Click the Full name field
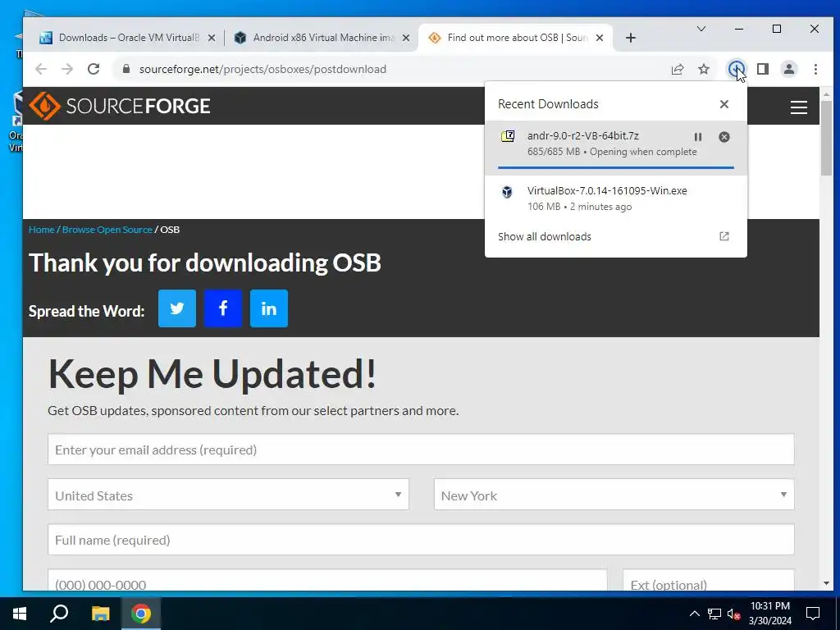The width and height of the screenshot is (840, 630). [421, 540]
